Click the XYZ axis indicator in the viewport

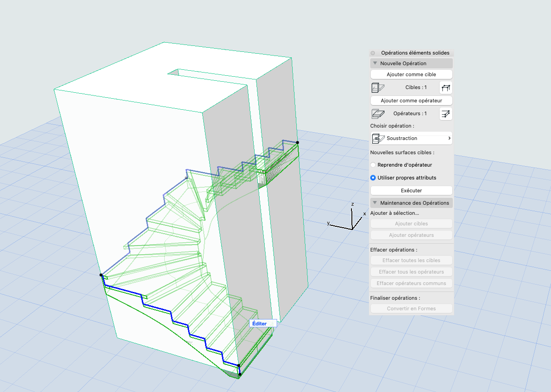(347, 218)
